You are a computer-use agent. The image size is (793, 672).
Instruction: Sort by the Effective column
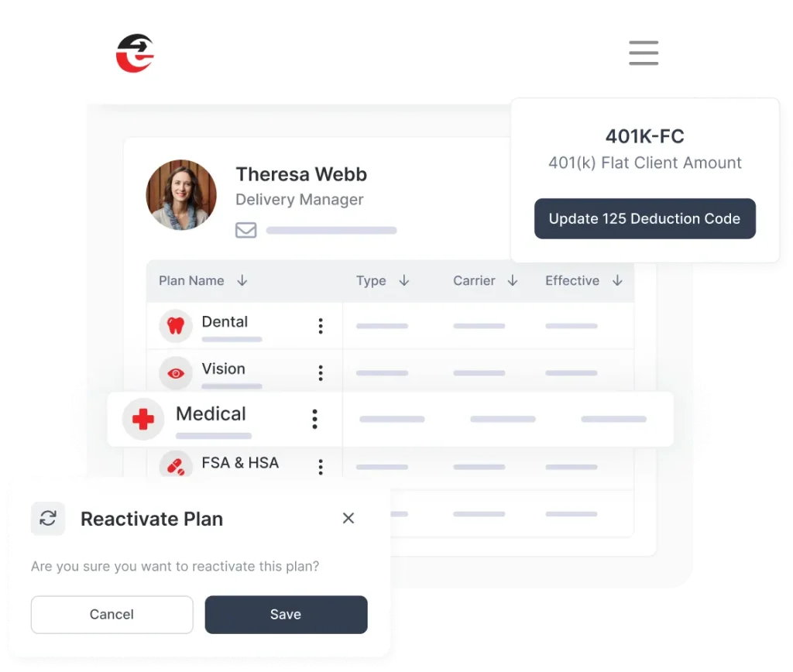617,280
